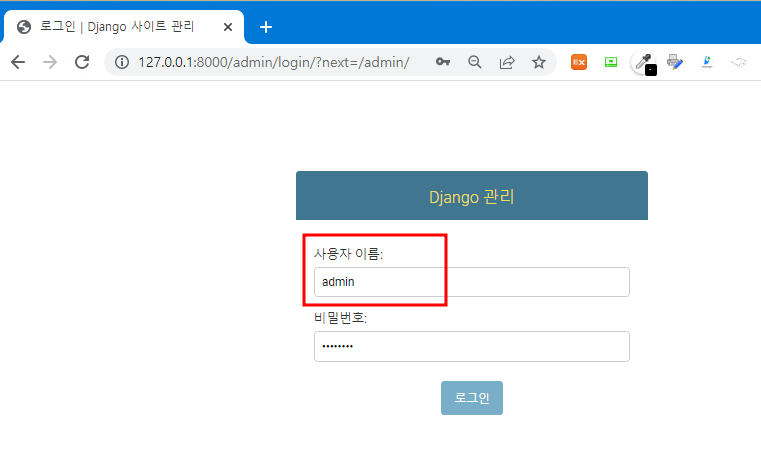Focus the URL address bar text
761x469 pixels.
tap(274, 62)
